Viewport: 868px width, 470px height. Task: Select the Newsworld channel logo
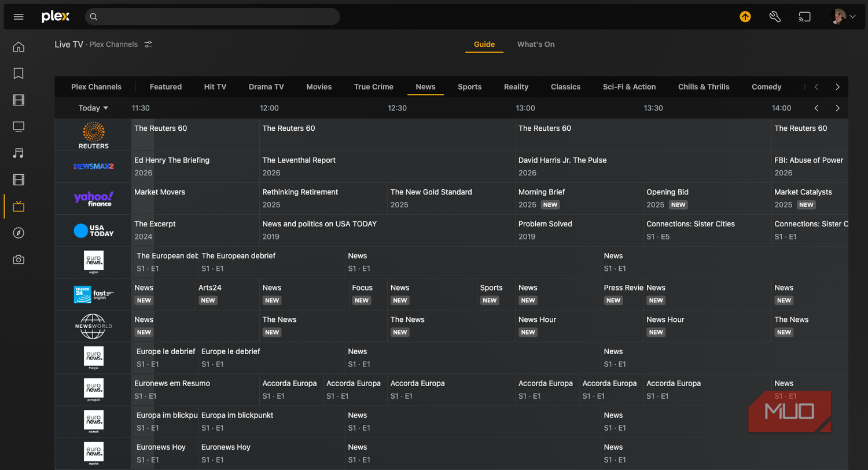click(93, 326)
